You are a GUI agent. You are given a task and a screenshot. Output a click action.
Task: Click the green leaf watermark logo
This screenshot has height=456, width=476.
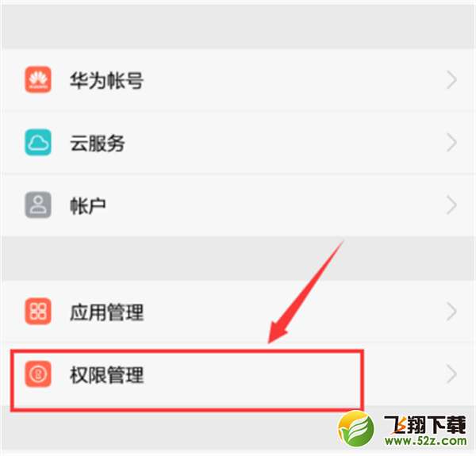click(x=356, y=429)
